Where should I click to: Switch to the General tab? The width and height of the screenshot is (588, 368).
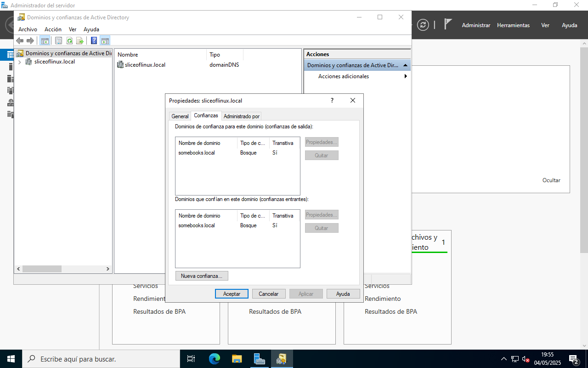[x=180, y=116]
